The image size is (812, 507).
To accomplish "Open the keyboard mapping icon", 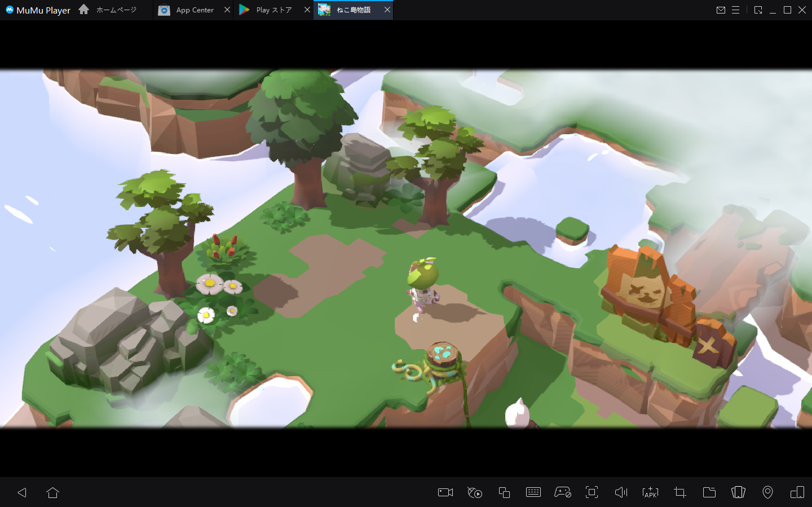I will (x=533, y=492).
